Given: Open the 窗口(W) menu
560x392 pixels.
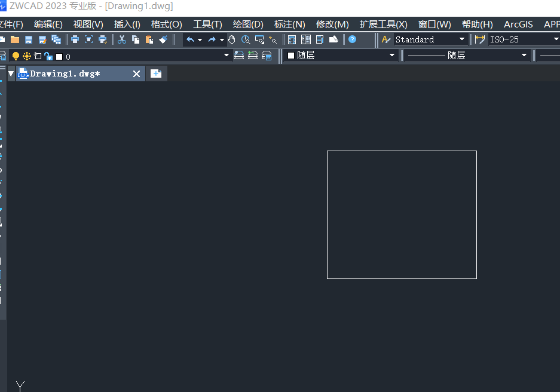Looking at the screenshot, I should tap(434, 24).
